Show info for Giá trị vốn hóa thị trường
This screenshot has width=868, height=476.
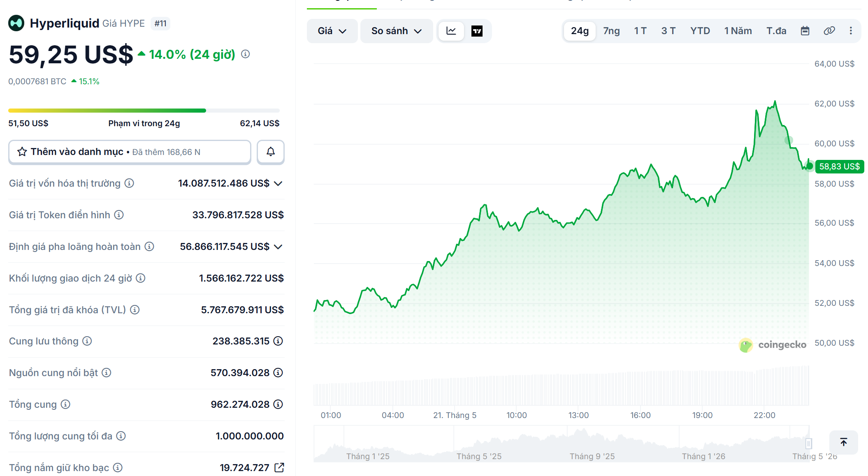click(x=129, y=183)
